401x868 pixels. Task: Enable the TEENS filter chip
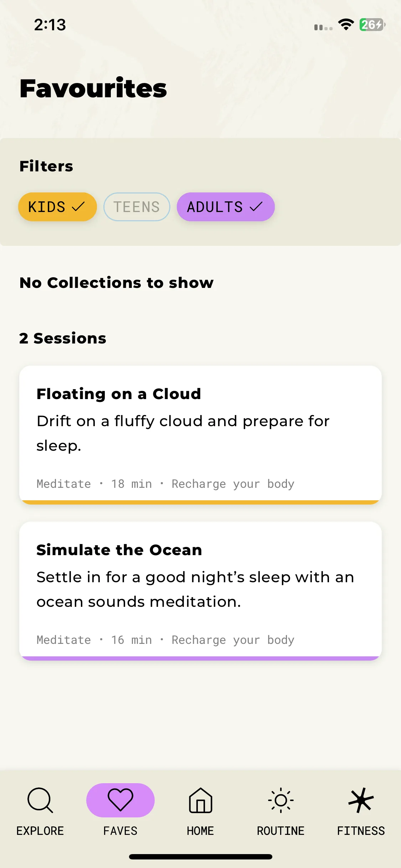(x=137, y=207)
